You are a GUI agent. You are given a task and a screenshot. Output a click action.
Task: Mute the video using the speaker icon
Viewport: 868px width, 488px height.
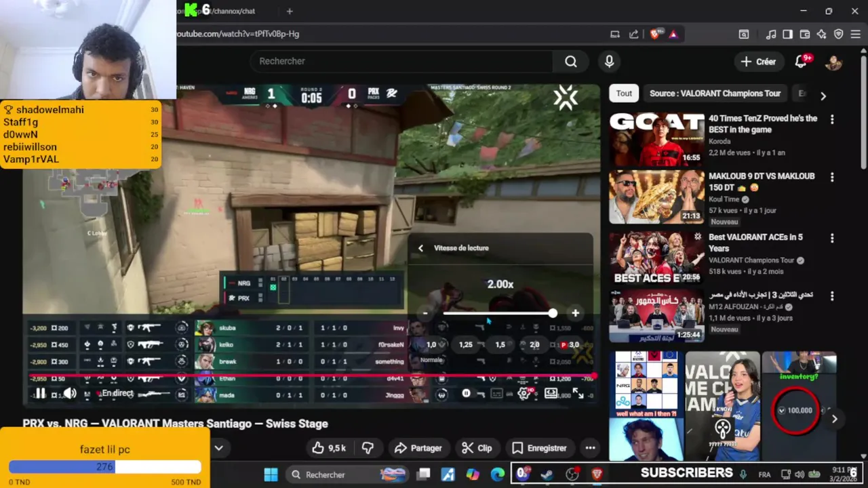pos(69,394)
